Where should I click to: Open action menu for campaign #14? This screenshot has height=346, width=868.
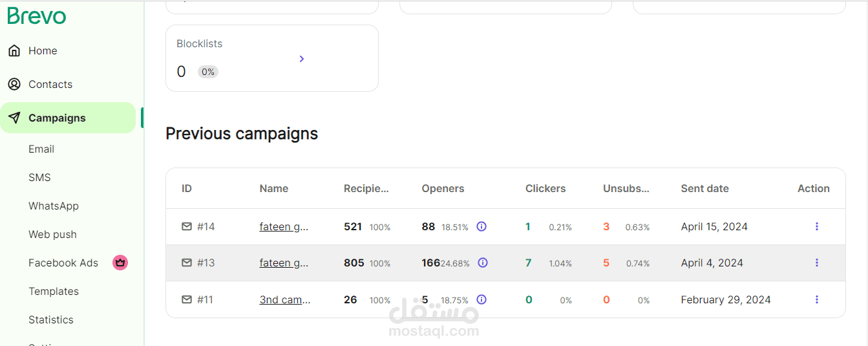817,226
